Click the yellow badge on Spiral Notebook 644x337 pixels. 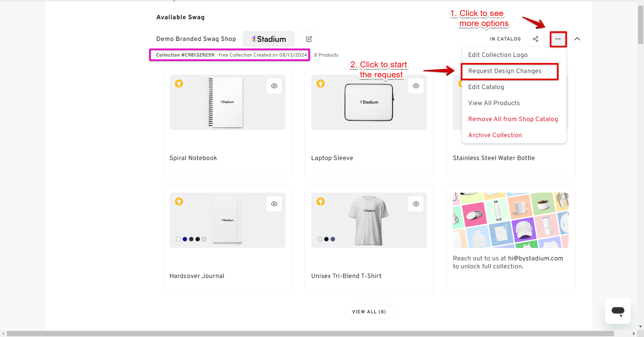point(179,83)
